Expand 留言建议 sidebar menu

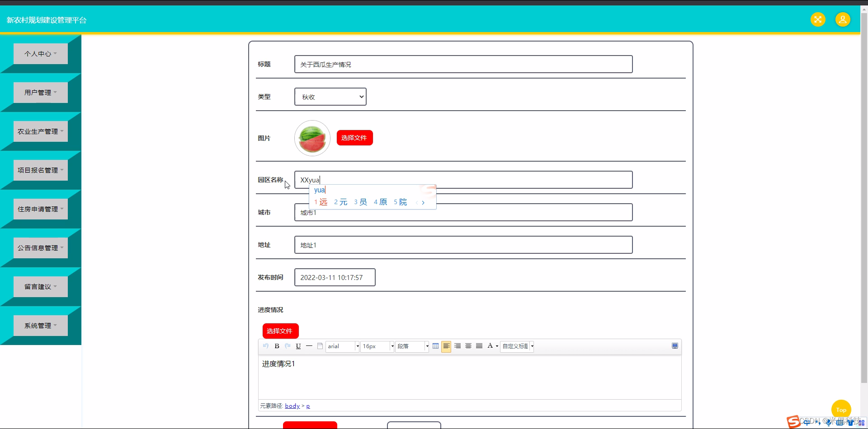click(x=41, y=287)
